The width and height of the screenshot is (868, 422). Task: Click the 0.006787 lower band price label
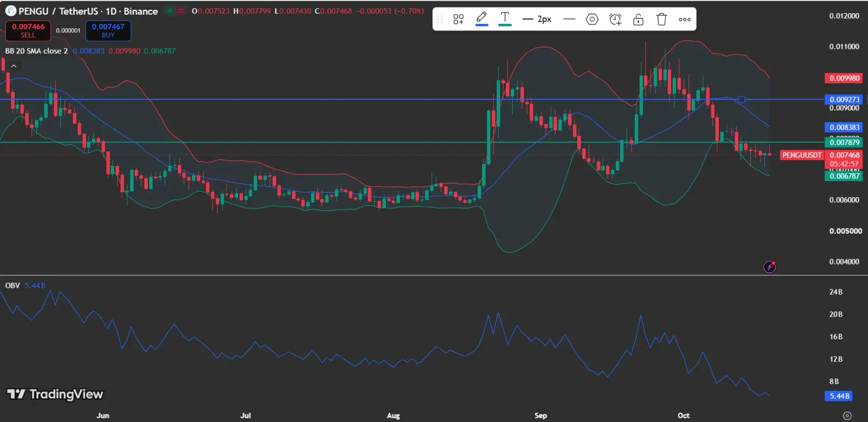click(x=844, y=176)
